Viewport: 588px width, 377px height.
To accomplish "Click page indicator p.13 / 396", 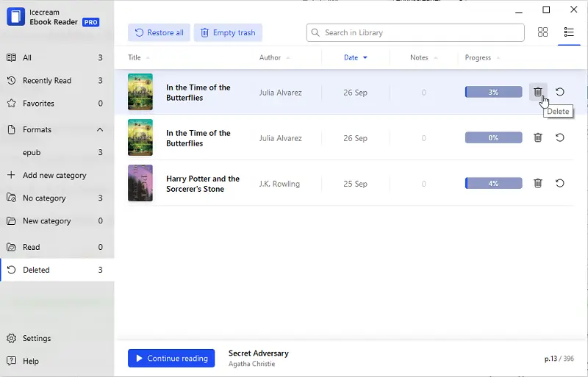I will [559, 359].
